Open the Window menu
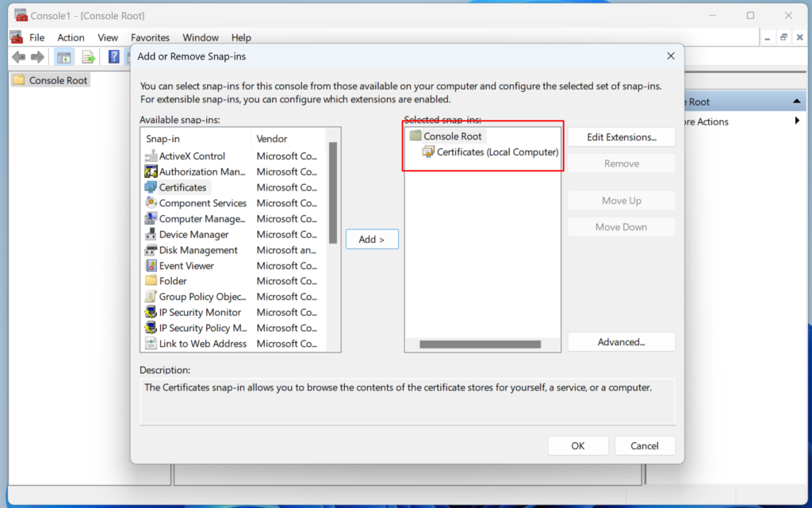The height and width of the screenshot is (508, 812). (201, 37)
